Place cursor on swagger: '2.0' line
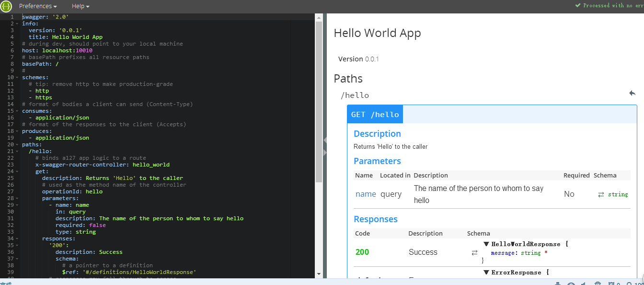The height and width of the screenshot is (285, 644). pyautogui.click(x=46, y=17)
